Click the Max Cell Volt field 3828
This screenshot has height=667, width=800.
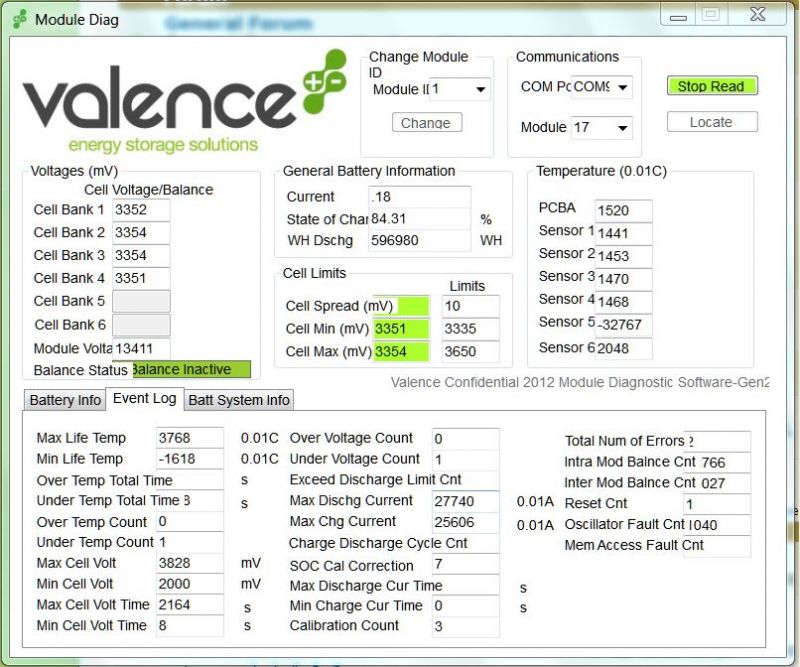(190, 563)
